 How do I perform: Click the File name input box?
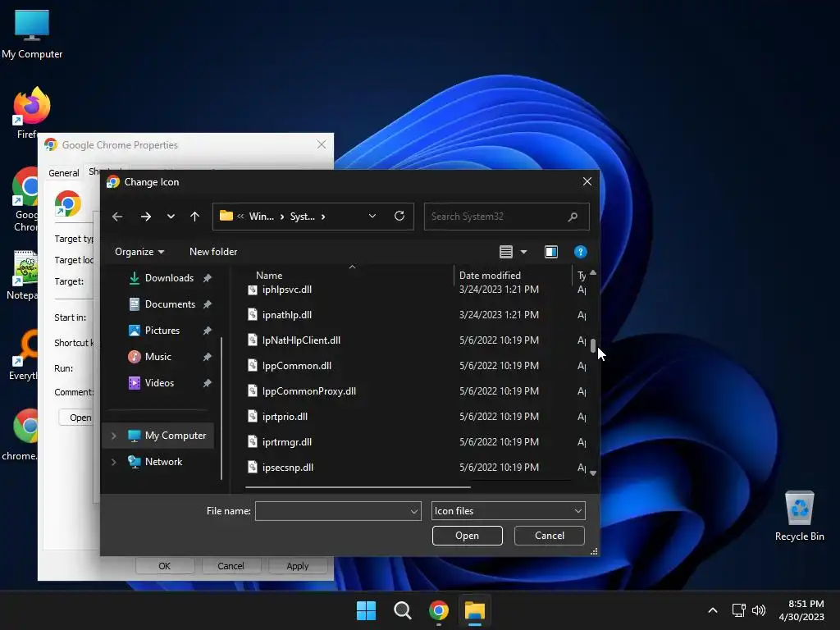[332, 511]
